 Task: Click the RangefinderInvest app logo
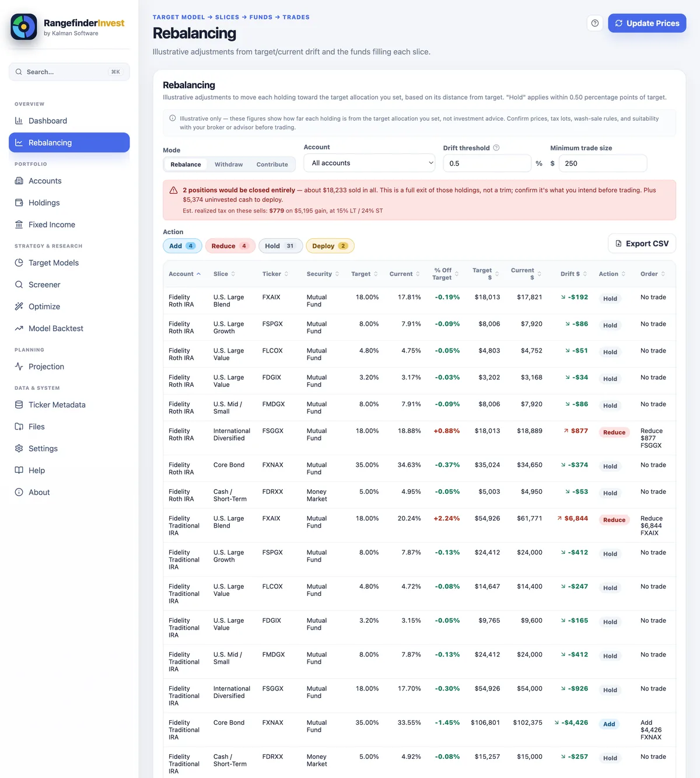(x=24, y=27)
